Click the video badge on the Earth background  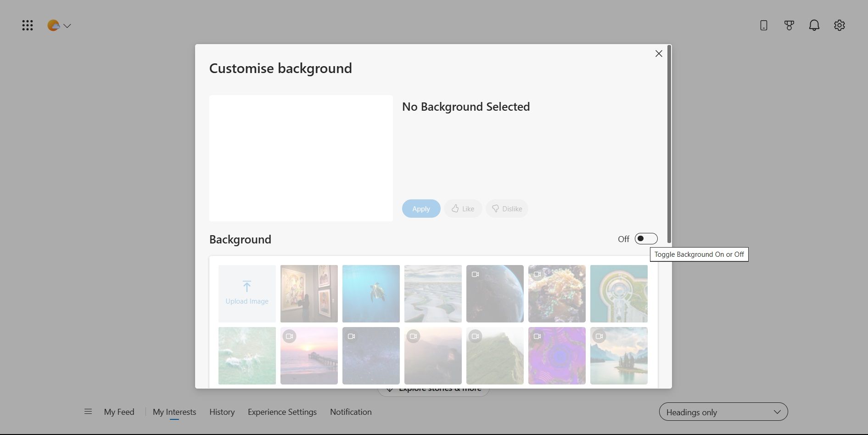pos(475,274)
